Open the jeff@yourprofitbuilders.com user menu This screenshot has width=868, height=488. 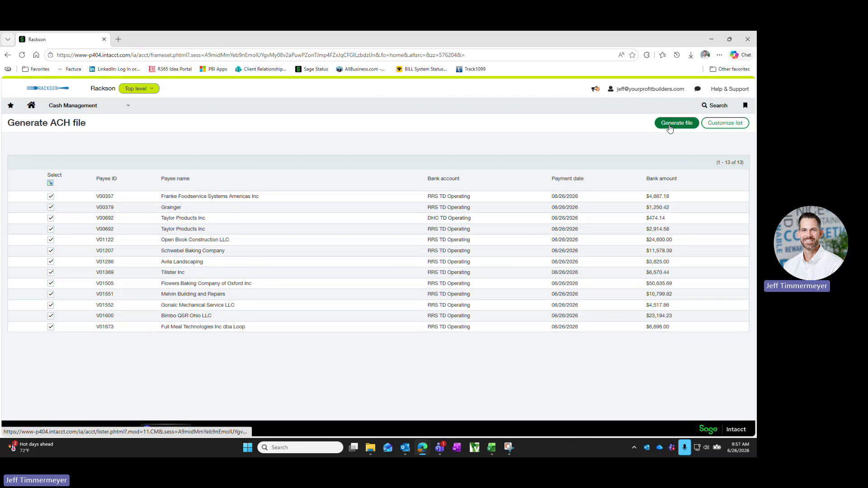click(x=646, y=89)
